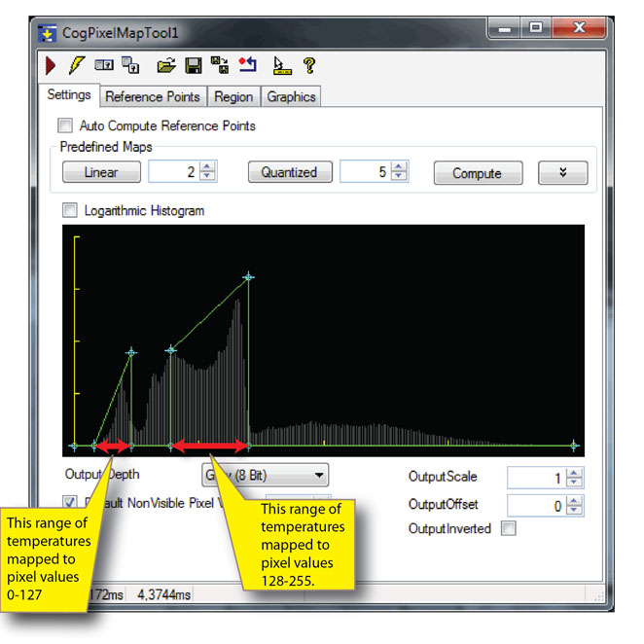Click the Compute button

478,173
